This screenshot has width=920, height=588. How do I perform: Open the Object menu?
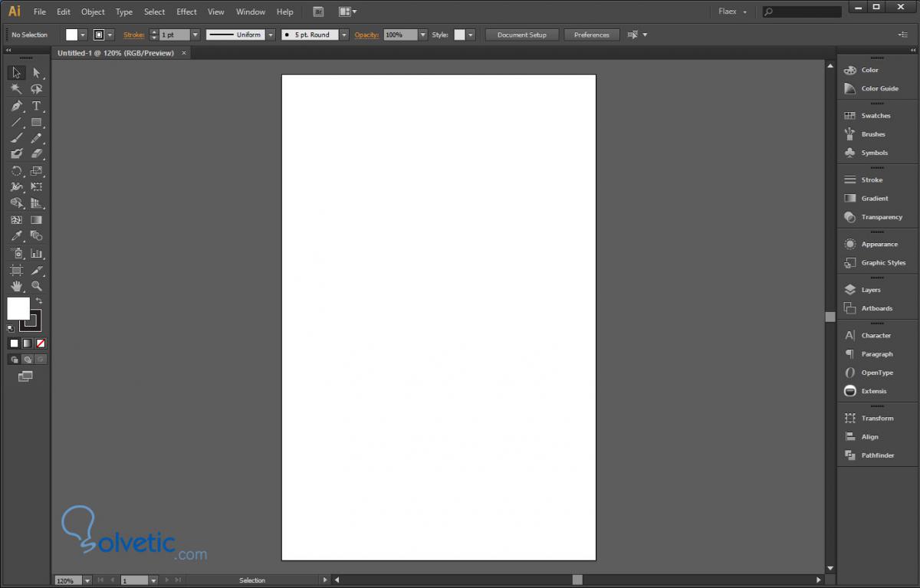coord(93,11)
